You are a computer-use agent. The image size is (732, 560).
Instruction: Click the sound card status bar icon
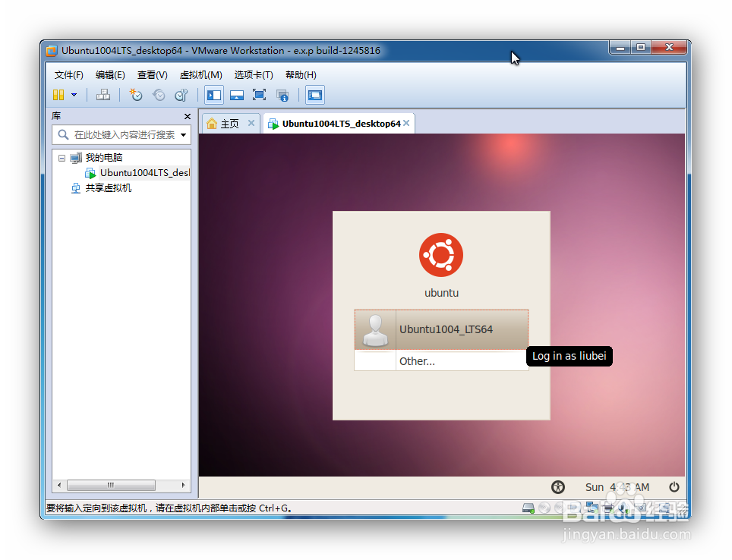(x=625, y=508)
